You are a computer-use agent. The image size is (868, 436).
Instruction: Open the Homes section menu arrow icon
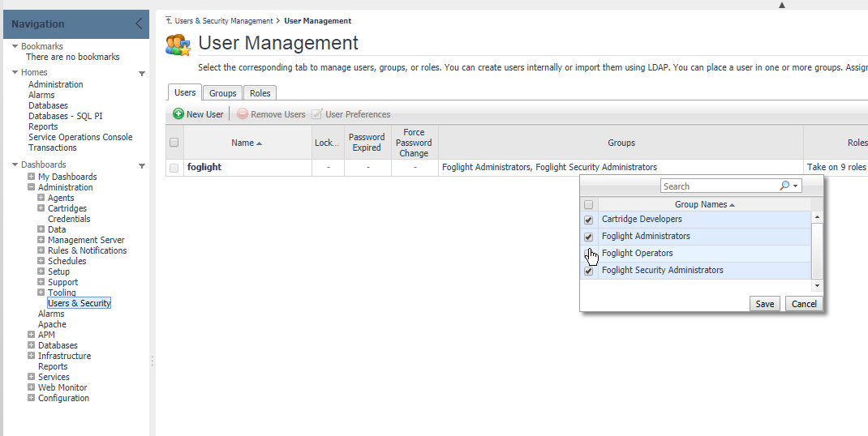(142, 73)
